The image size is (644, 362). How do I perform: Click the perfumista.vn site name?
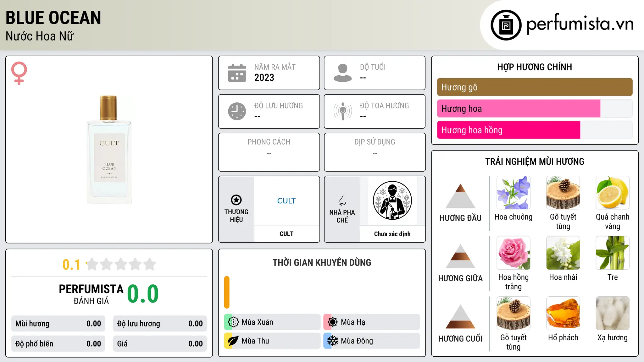click(580, 24)
